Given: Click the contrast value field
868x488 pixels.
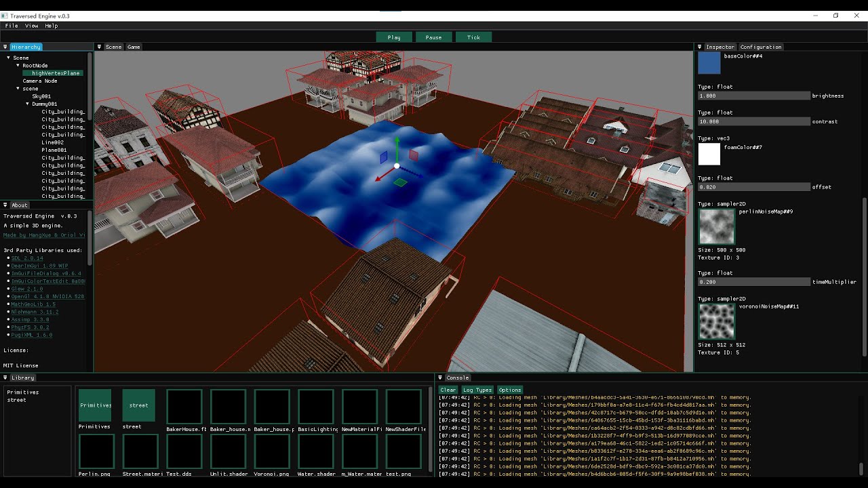Looking at the screenshot, I should point(754,121).
